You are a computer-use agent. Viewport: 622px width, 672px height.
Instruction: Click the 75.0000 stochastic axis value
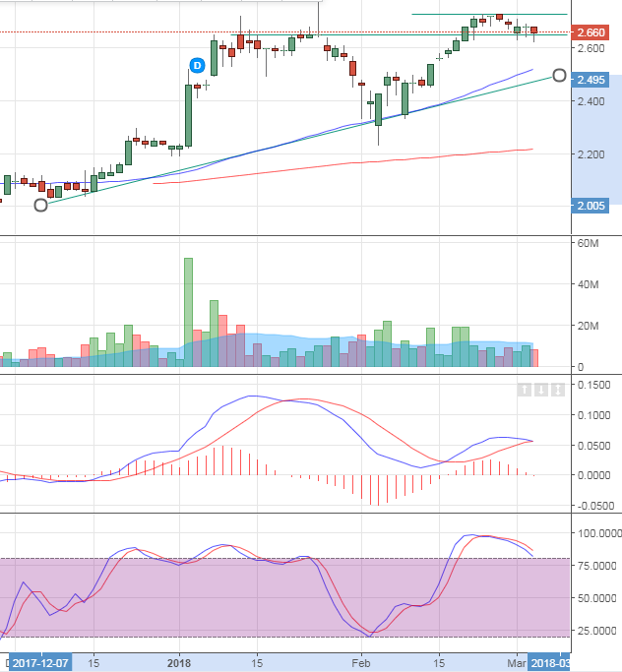[597, 566]
